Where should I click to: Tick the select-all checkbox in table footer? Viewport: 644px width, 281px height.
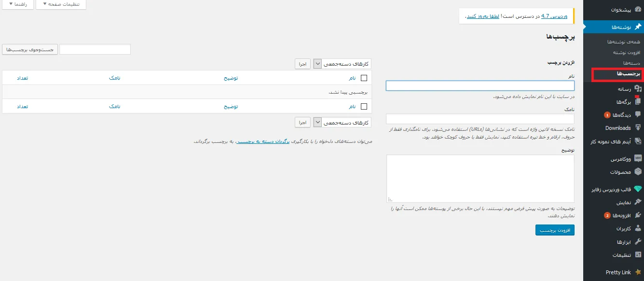[x=364, y=106]
